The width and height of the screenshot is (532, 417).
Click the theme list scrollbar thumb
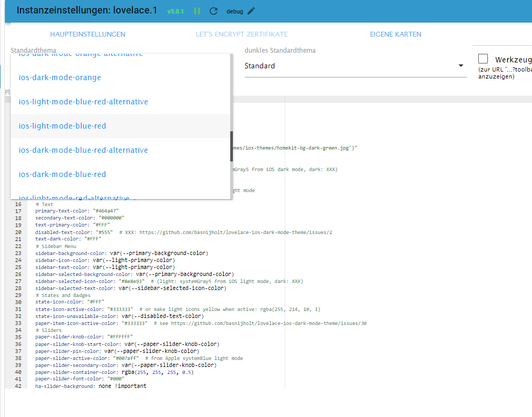click(231, 146)
